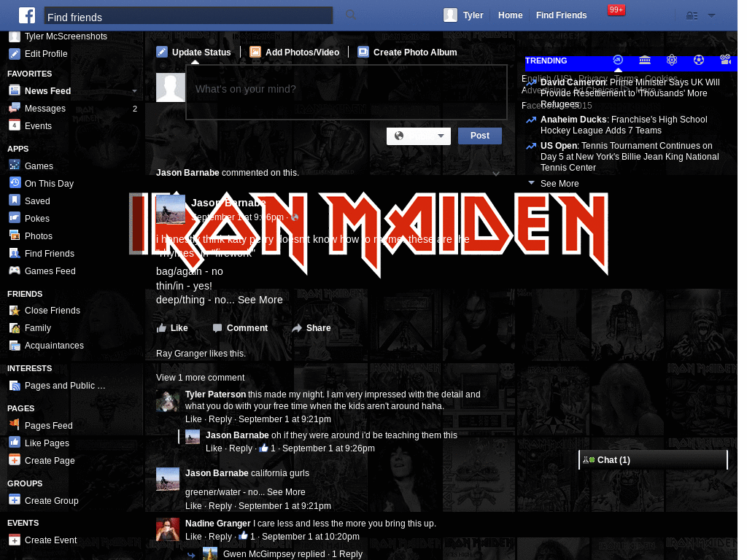The image size is (747, 560).
Task: Go to Home in top bar
Action: (x=510, y=15)
